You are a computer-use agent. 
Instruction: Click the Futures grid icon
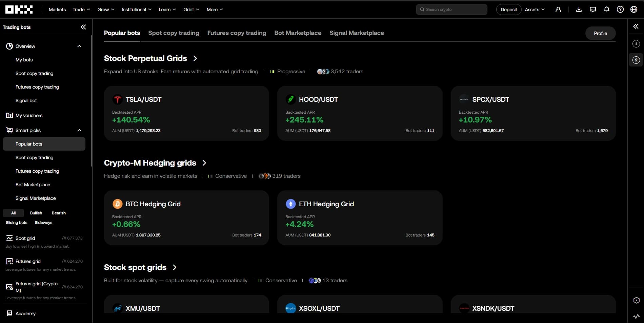click(x=9, y=261)
